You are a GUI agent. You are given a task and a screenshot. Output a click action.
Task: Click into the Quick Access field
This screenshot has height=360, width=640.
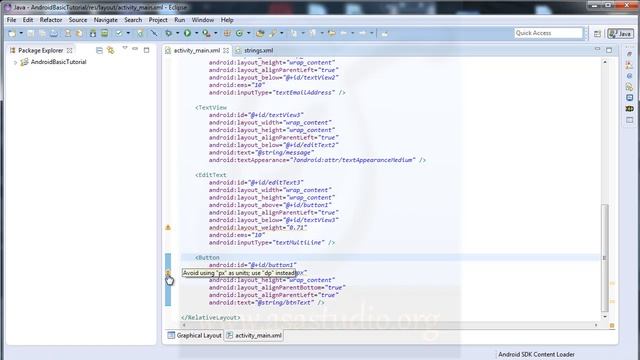coord(548,33)
